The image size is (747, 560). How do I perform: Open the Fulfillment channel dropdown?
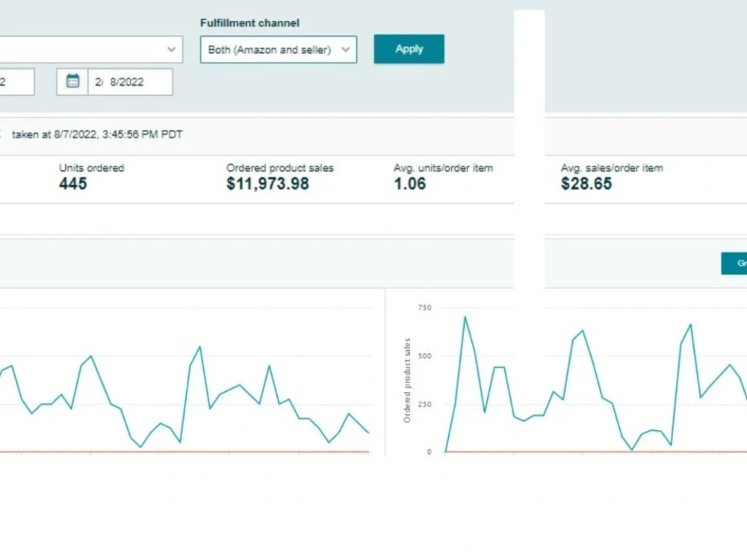(x=278, y=49)
